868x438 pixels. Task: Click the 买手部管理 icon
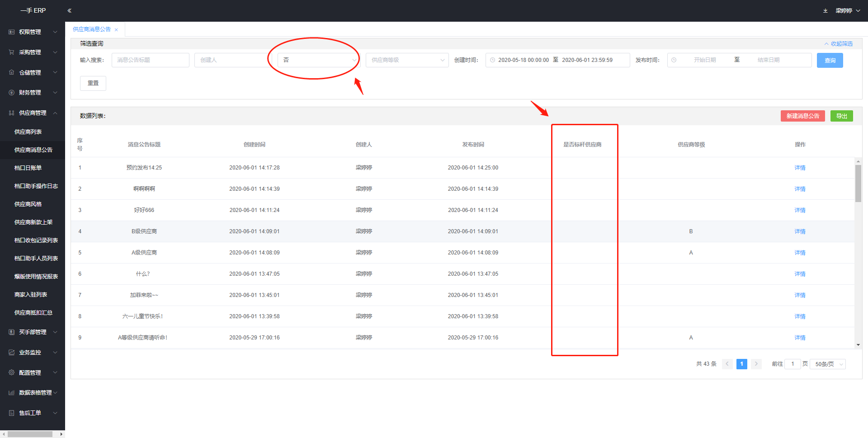(x=12, y=332)
